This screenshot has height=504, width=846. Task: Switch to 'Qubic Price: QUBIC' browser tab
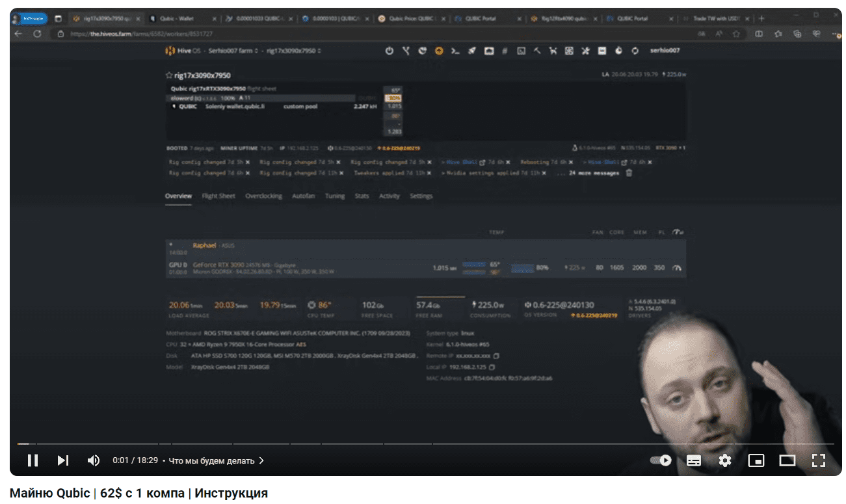coord(412,19)
